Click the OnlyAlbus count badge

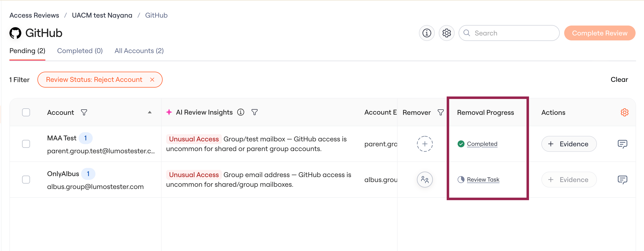(x=88, y=174)
